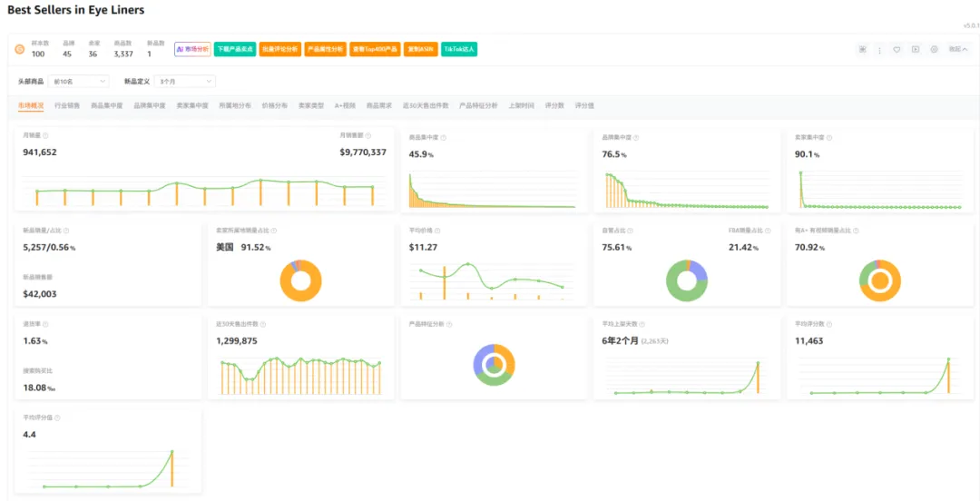Open the A+视频 tab
The image size is (980, 501).
pyautogui.click(x=345, y=105)
